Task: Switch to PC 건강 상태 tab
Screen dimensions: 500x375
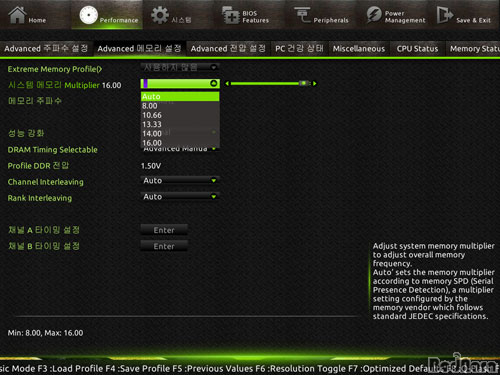Action: (x=299, y=49)
